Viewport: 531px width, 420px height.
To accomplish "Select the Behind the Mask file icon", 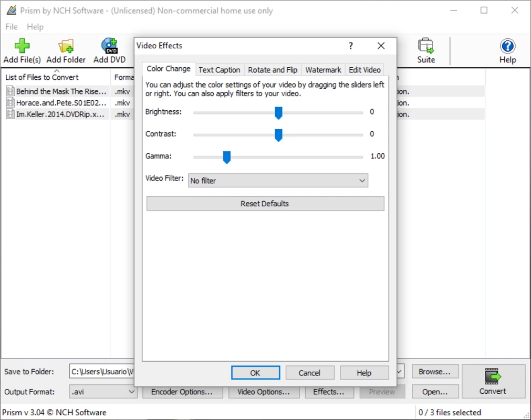I will (x=11, y=91).
